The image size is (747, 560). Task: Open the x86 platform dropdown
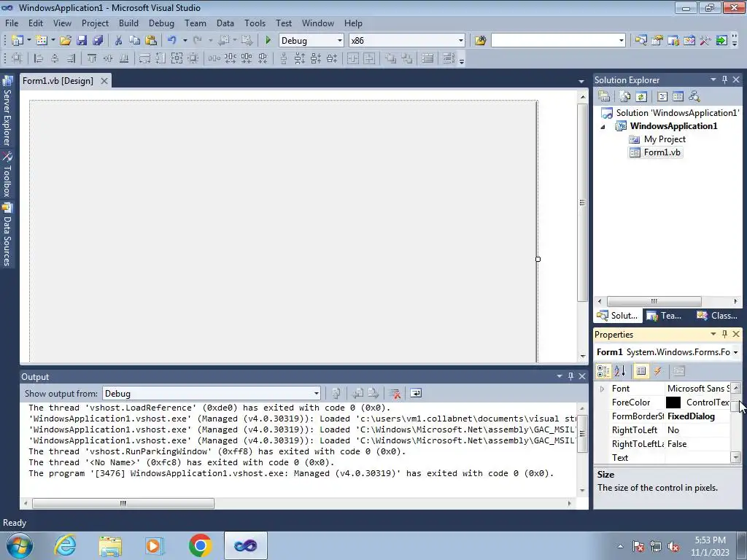tap(461, 41)
